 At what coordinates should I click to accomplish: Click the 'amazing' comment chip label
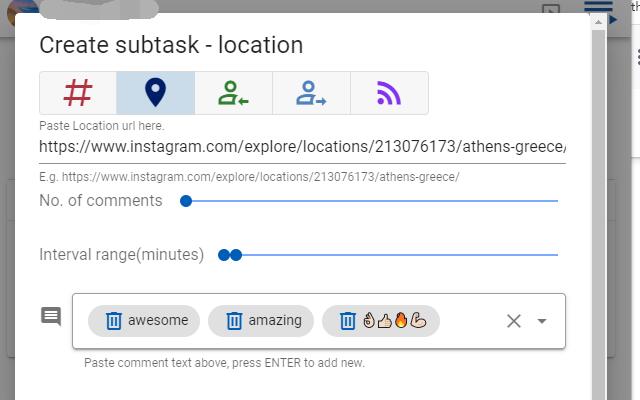275,321
